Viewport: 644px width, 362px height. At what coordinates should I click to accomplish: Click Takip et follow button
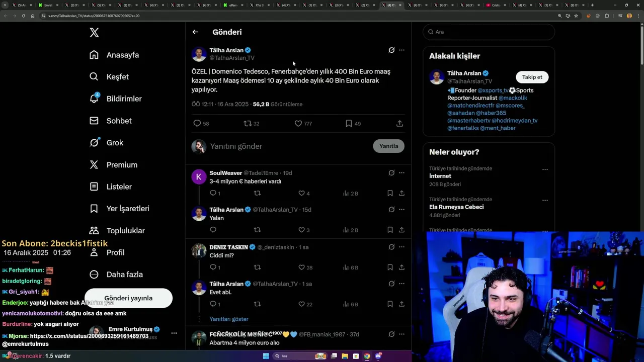532,77
